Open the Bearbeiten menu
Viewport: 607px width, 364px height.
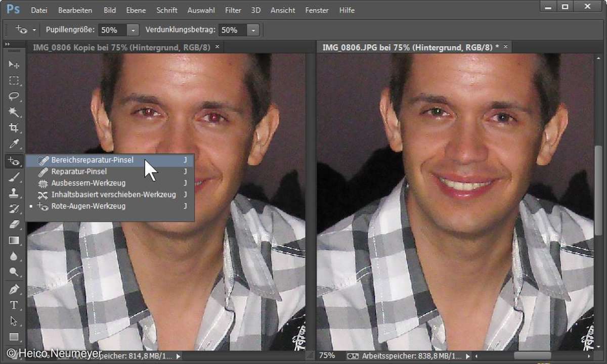75,10
